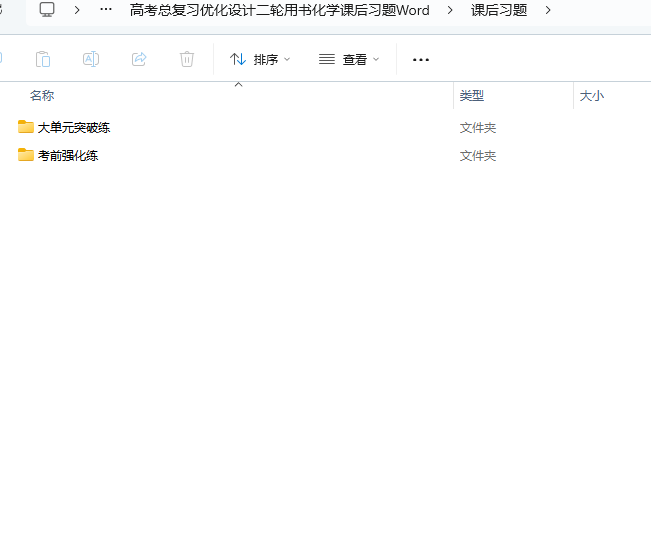Expand the chevron right of the monitor icon
651x555 pixels.
77,10
